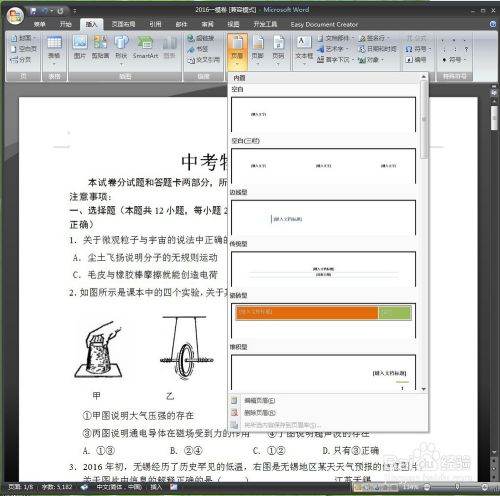Insert a SmartArt graphic
This screenshot has height=496, width=500.
[145, 47]
